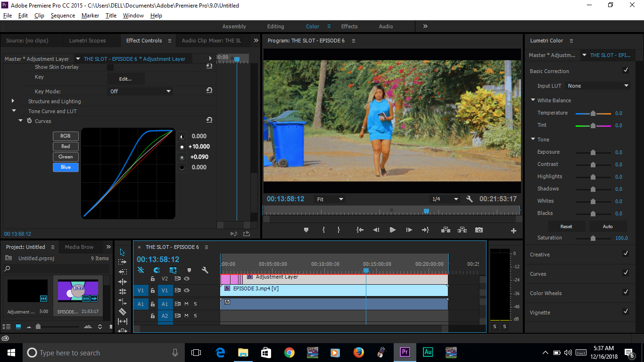Switch to the Lumetri Scopes tab

point(87,41)
